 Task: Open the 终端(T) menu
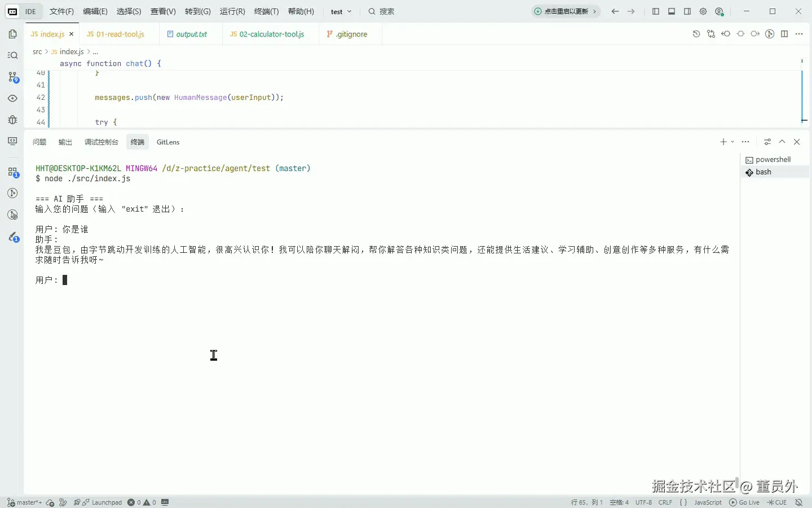[266, 11]
